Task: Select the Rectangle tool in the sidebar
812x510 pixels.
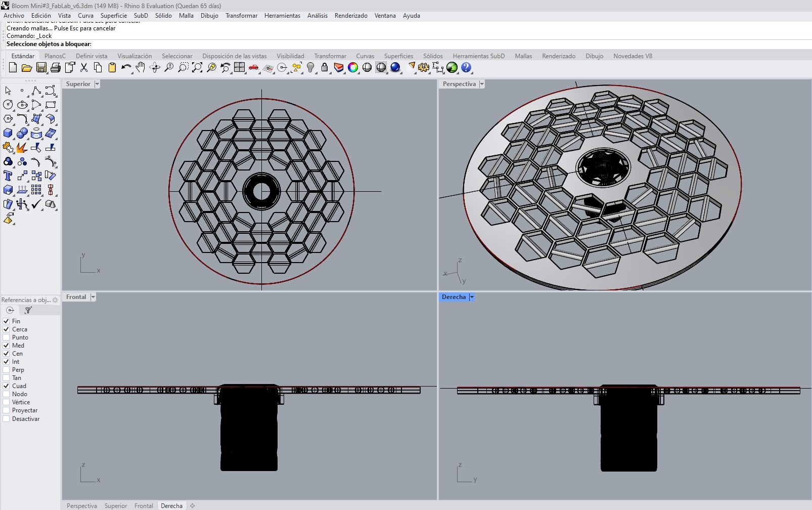Action: pos(51,105)
